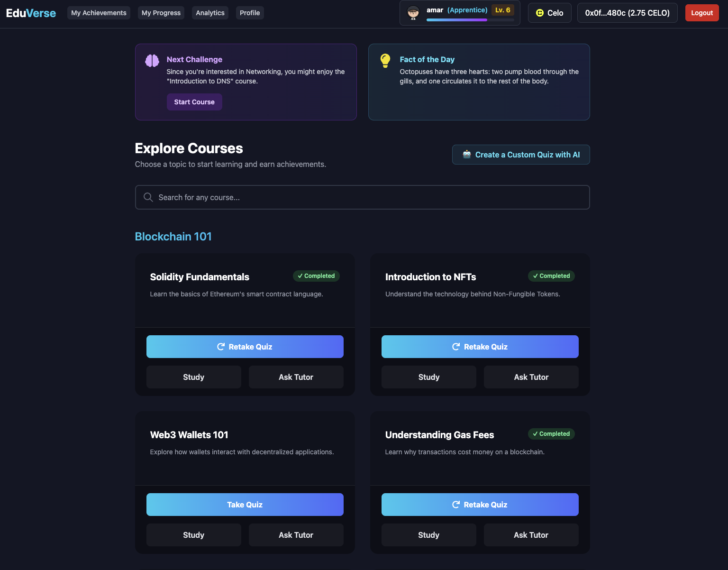Take Quiz for Web3 Wallets 101
This screenshot has width=728, height=570.
pyautogui.click(x=245, y=505)
